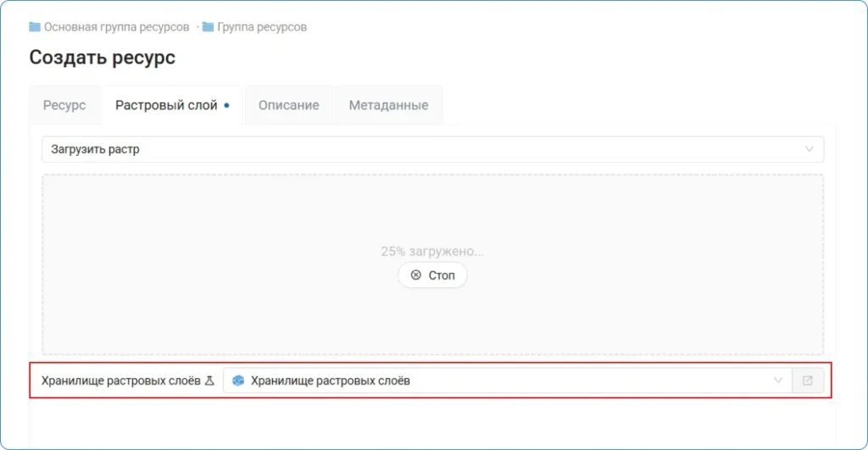
Task: Click the chevron of Загрузить растр dropdown
Action: [810, 149]
